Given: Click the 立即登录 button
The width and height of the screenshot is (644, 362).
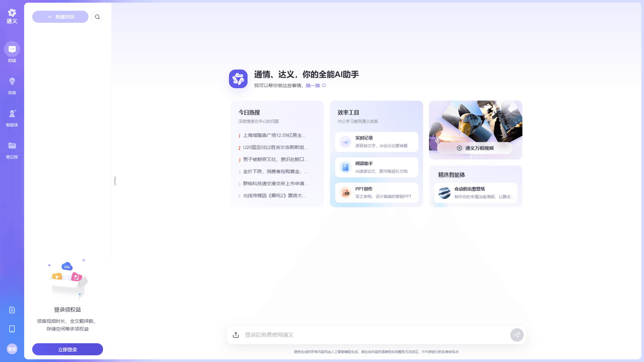Looking at the screenshot, I should point(67,349).
